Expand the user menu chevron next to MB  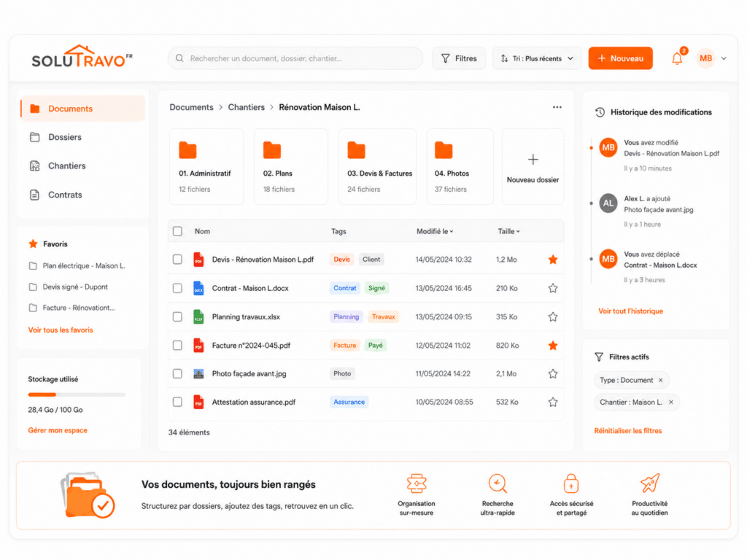724,58
